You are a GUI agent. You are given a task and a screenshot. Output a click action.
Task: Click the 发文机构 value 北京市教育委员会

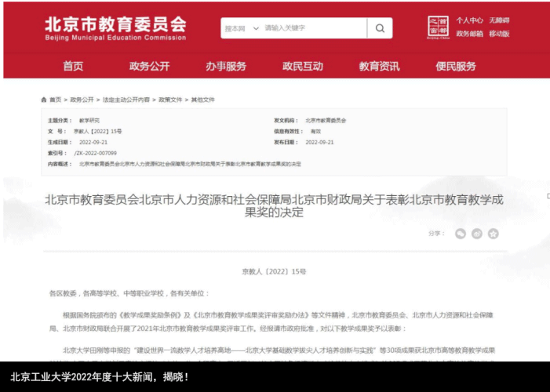pyautogui.click(x=326, y=121)
